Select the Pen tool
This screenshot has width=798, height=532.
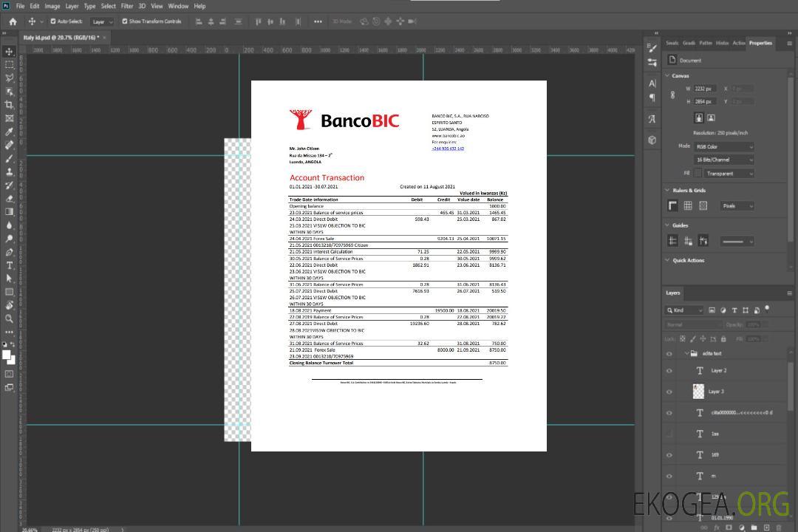[9, 252]
